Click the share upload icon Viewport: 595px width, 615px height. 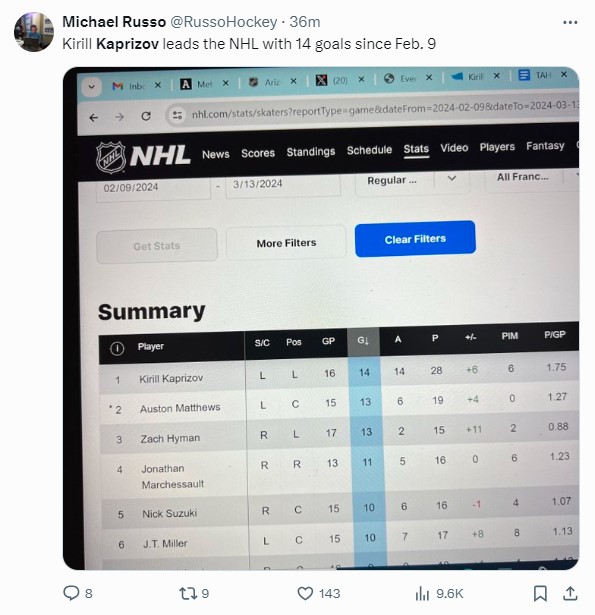point(570,593)
